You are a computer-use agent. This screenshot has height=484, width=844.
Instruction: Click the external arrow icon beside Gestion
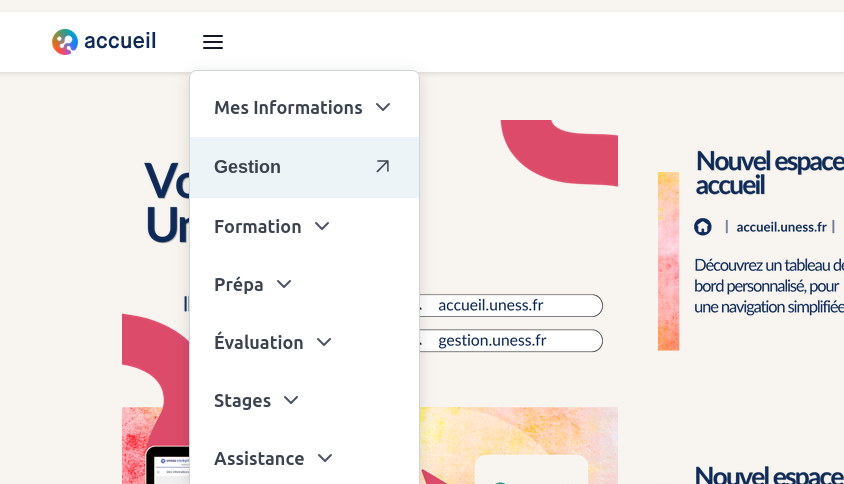[382, 166]
